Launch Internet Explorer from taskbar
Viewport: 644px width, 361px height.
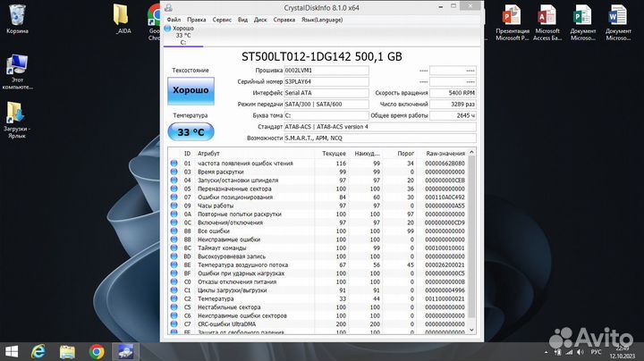(x=38, y=352)
